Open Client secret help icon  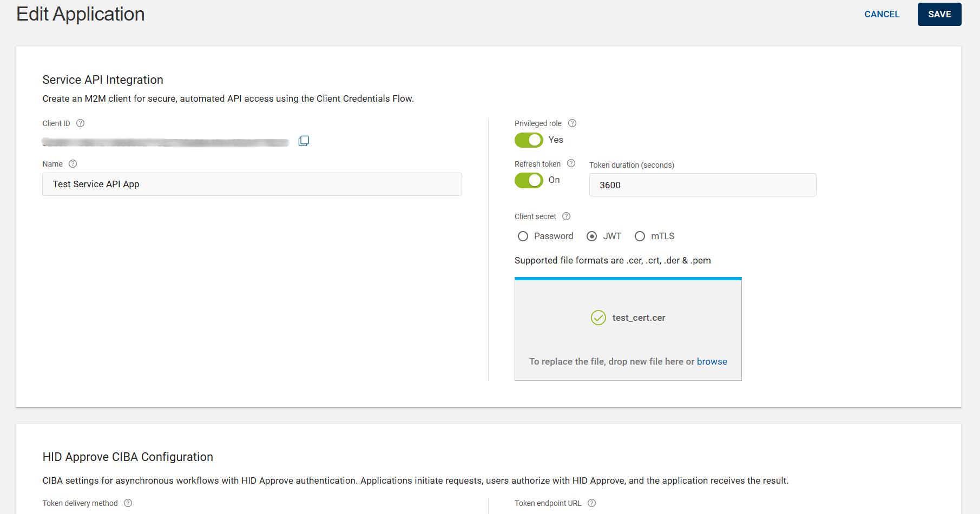567,216
